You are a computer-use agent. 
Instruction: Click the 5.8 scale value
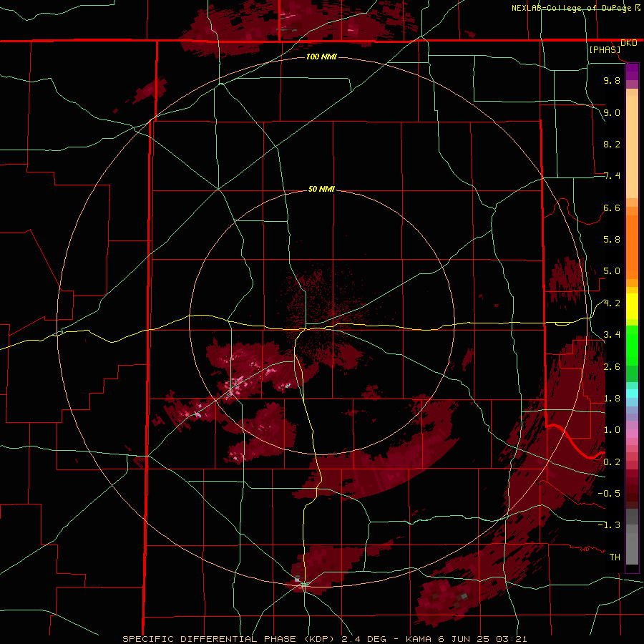[612, 240]
